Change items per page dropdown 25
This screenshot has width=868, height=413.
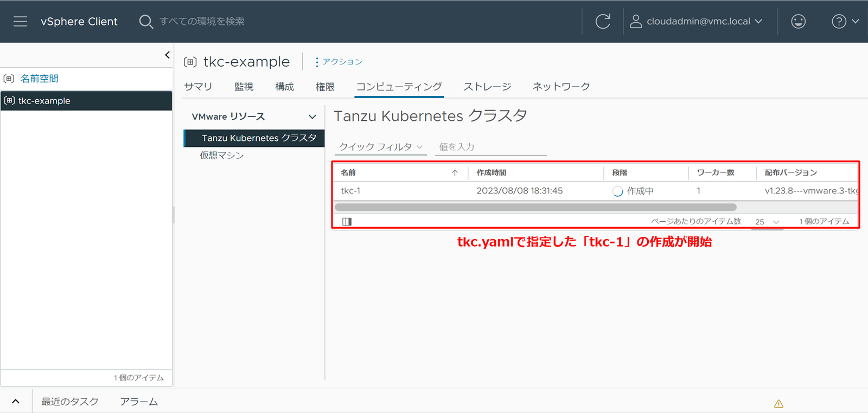coord(767,222)
